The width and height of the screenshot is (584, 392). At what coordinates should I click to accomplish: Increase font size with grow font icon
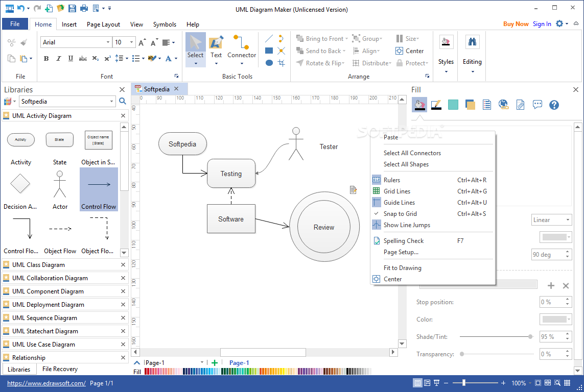[142, 42]
